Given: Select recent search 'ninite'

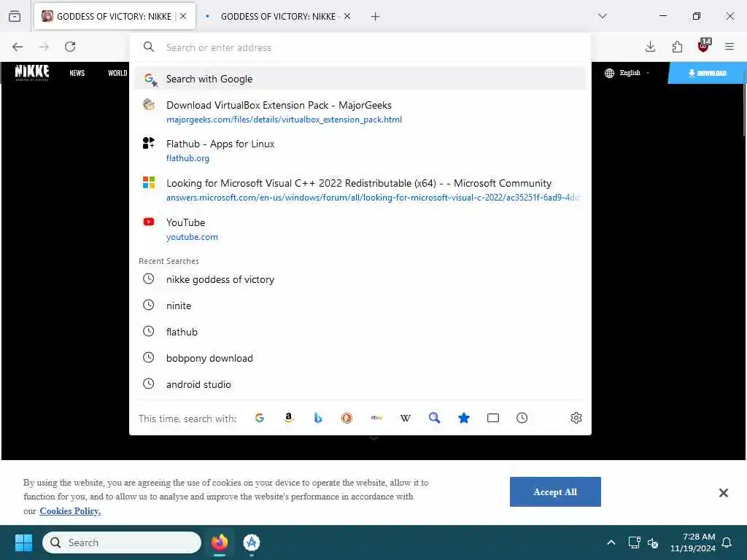Looking at the screenshot, I should (360, 306).
